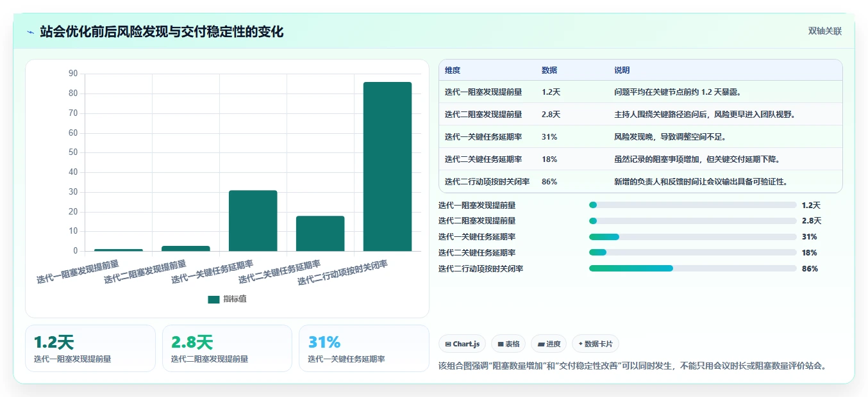The image size is (868, 397).
Task: Click the y-axis label 90
Action: click(x=73, y=74)
